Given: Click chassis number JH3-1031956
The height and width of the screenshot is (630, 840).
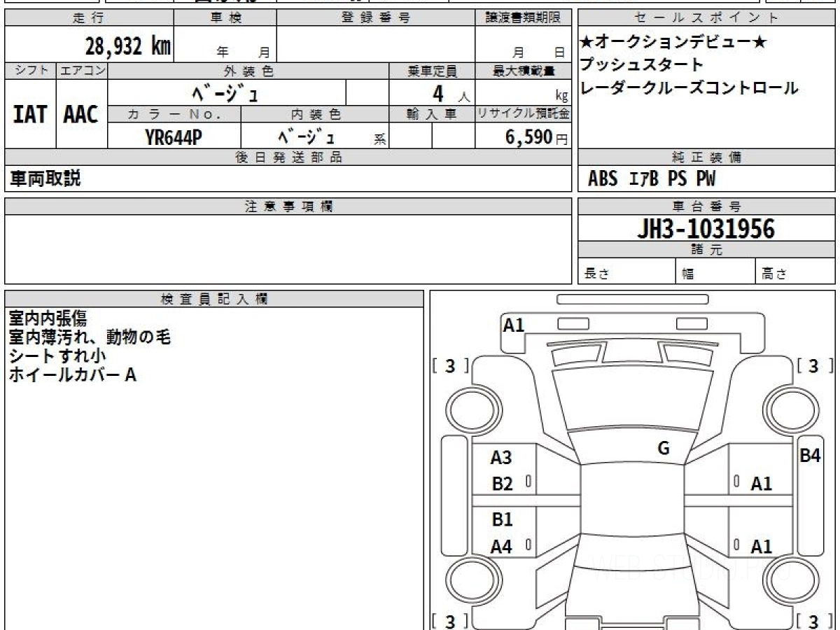Looking at the screenshot, I should click(x=706, y=228).
